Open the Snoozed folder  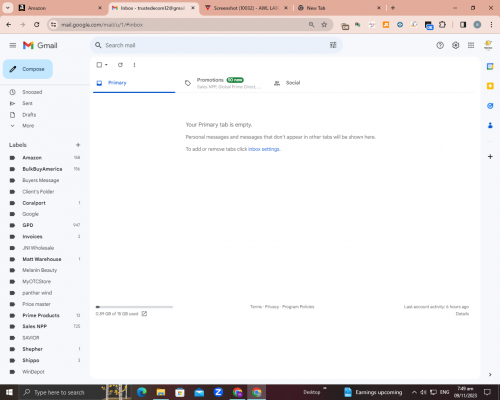click(32, 92)
